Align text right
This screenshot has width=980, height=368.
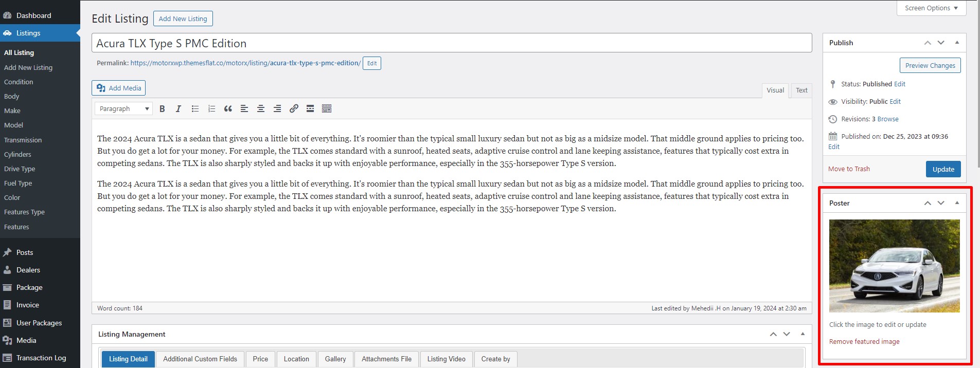[277, 108]
